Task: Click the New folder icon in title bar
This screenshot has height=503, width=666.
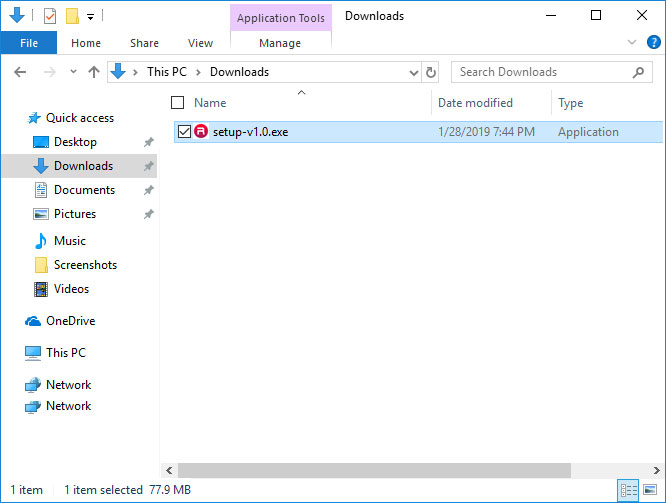Action: click(72, 17)
